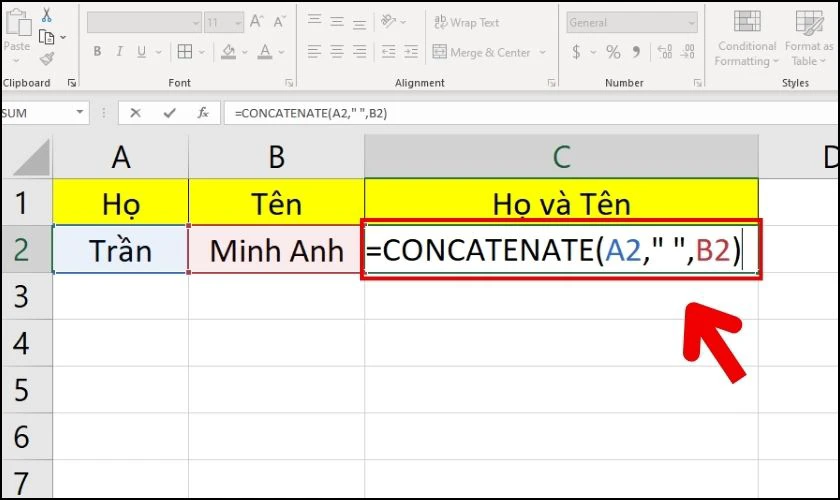
Task: Confirm formula with checkmark button
Action: tap(170, 113)
